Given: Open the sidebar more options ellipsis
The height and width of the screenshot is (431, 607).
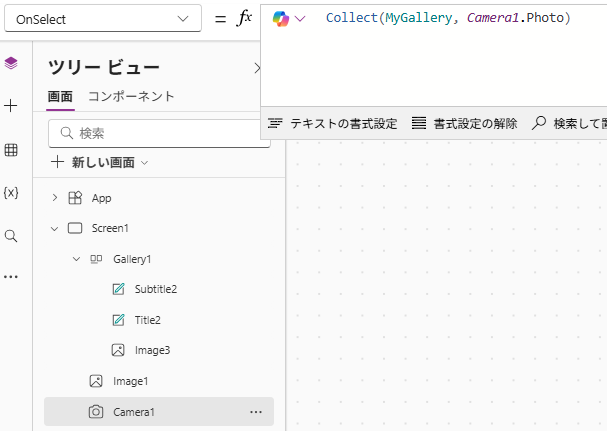Looking at the screenshot, I should tap(11, 277).
